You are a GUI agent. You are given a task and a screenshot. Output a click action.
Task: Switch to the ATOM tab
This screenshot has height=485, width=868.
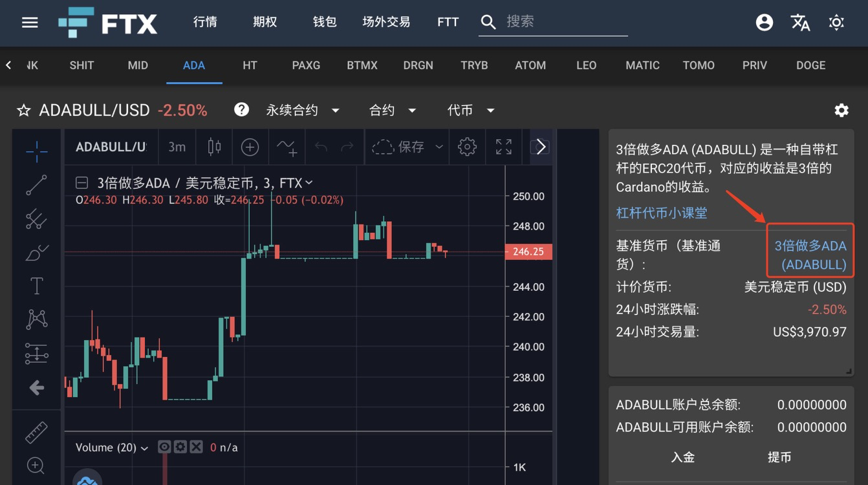pos(530,65)
